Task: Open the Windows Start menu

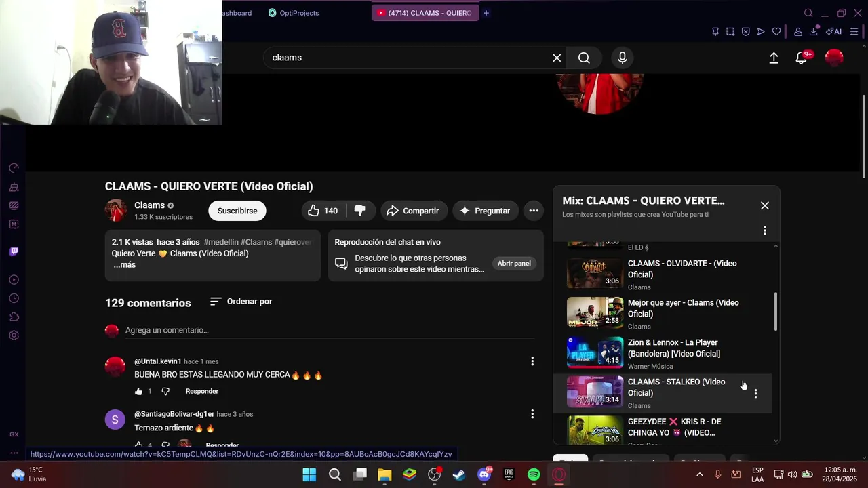Action: [309, 474]
